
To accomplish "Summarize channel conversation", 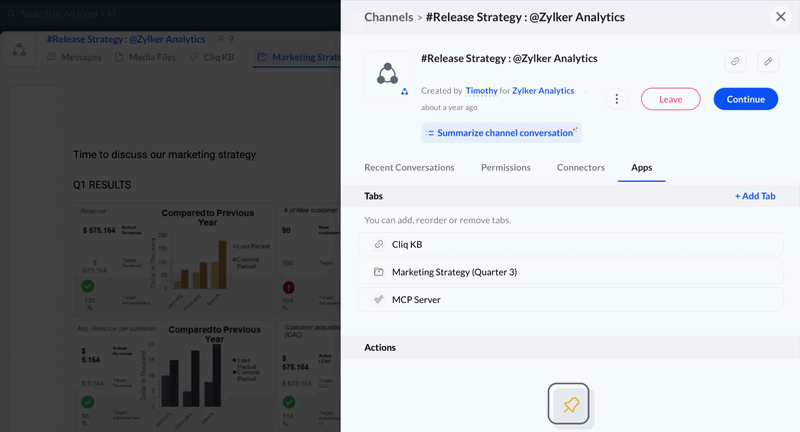I will coord(501,133).
